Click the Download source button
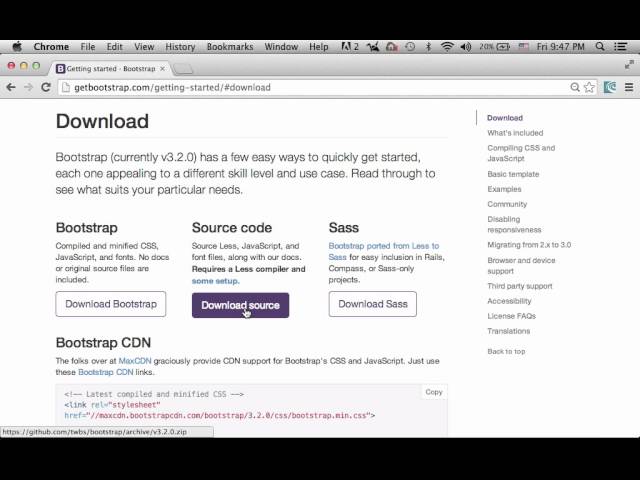Screen dimensions: 640x480 pyautogui.click(x=240, y=305)
